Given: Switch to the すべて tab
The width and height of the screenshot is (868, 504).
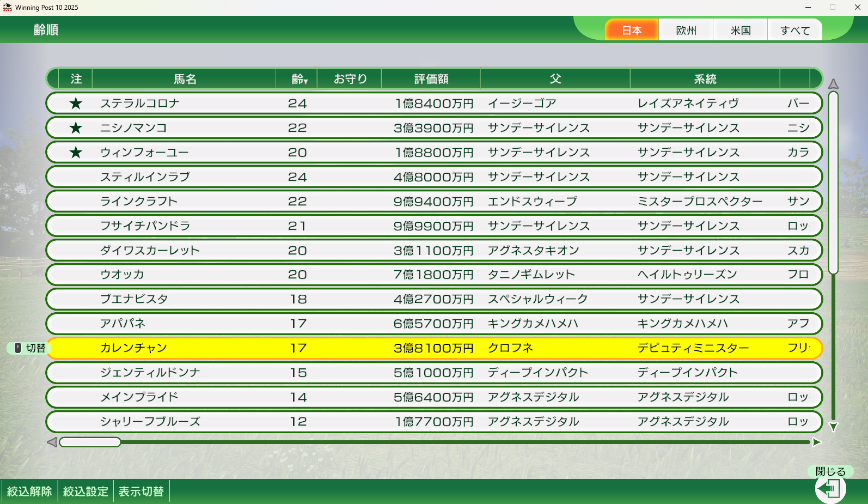Looking at the screenshot, I should tap(795, 30).
